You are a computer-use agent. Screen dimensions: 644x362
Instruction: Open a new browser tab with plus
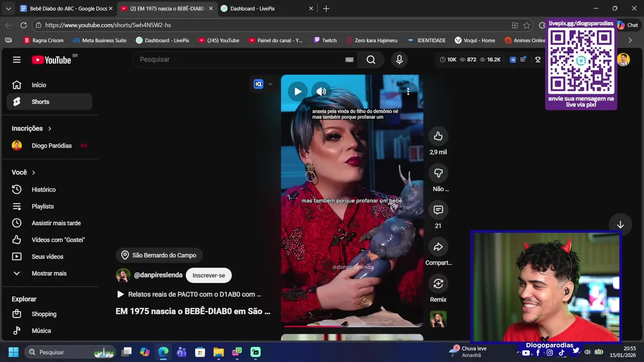coord(326,9)
